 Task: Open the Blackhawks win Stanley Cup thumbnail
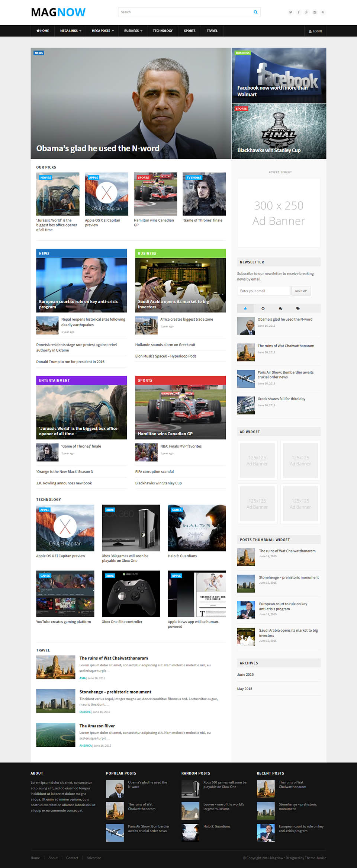point(279,131)
